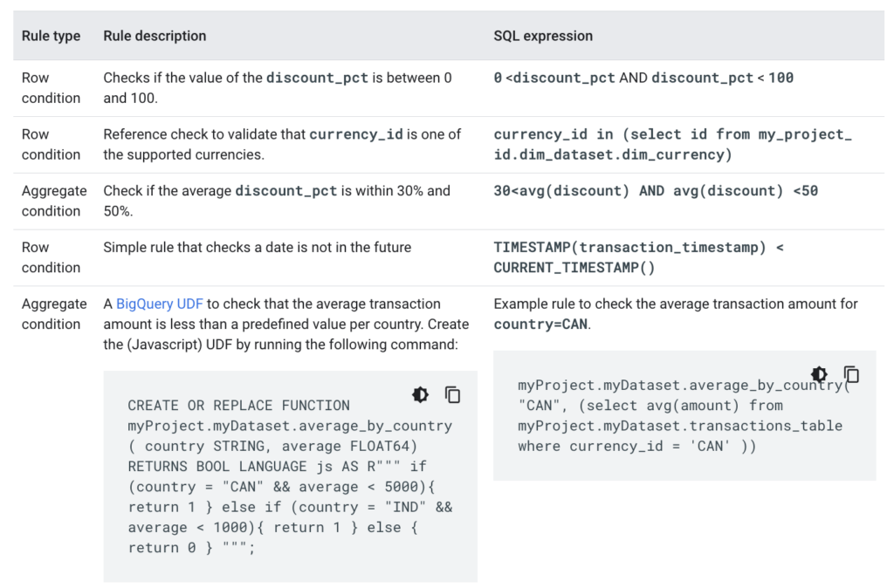Click Aggregate condition cell for average discount rule
The width and height of the screenshot is (894, 588).
click(54, 201)
